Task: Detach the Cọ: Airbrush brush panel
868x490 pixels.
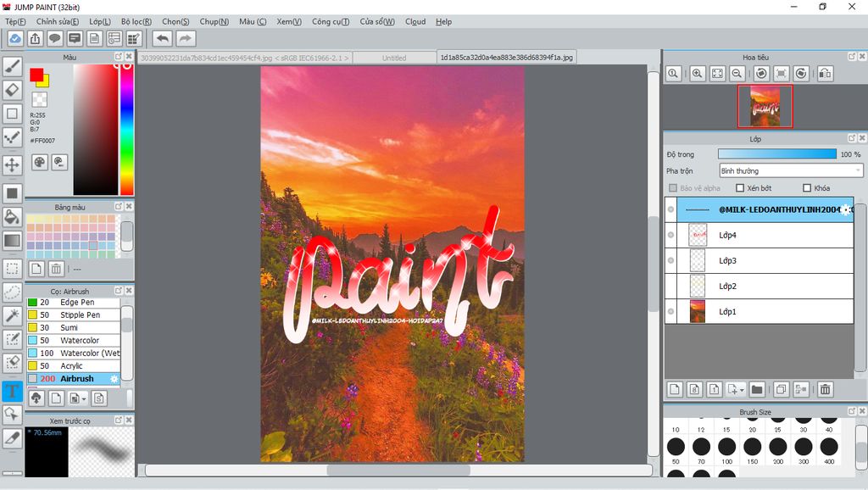Action: [x=119, y=290]
